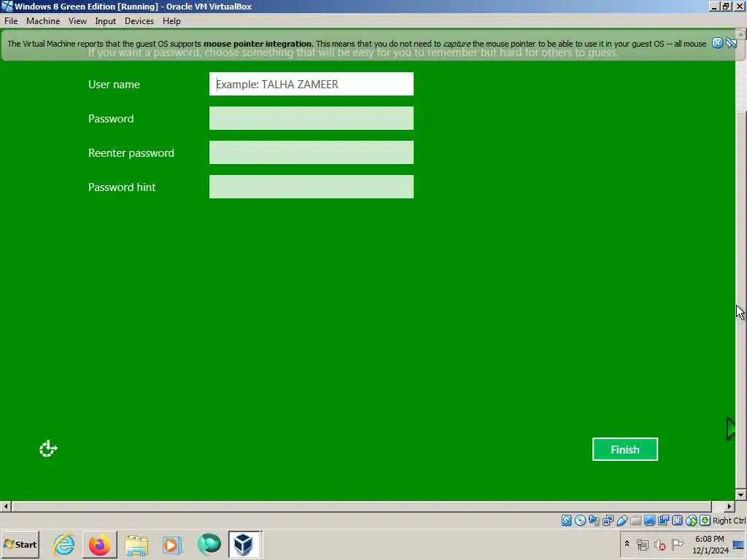Screen dimensions: 747x560
Task: Launch Windows Media Player from taskbar
Action: (172, 544)
